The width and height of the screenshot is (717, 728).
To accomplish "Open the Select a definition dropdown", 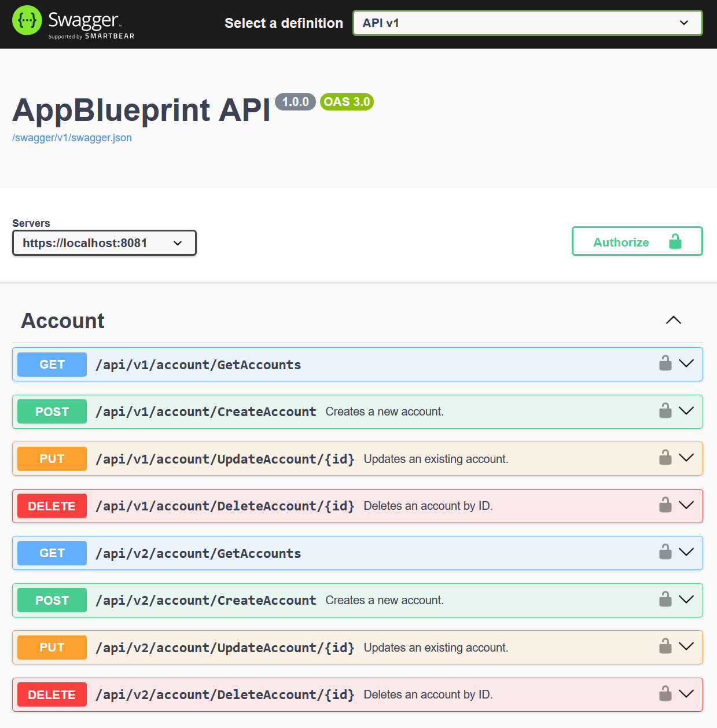I will [527, 23].
